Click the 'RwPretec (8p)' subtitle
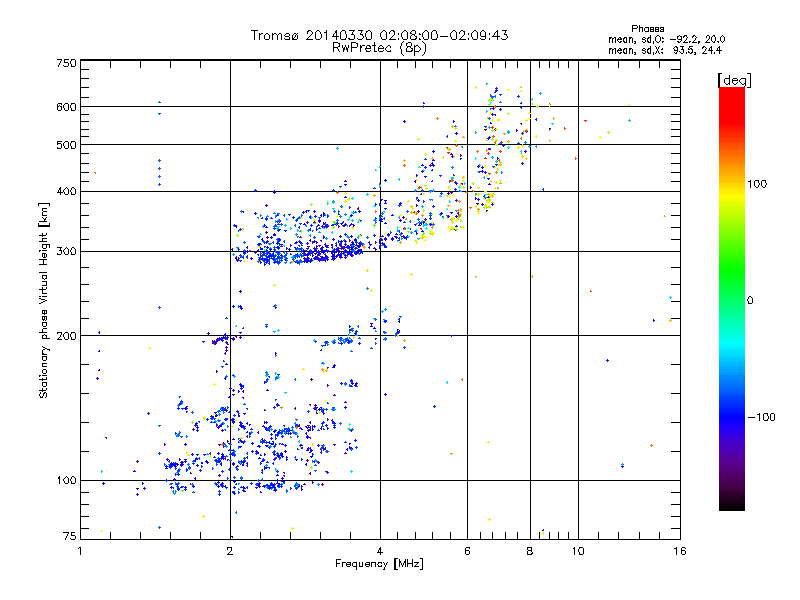Image resolution: width=800 pixels, height=600 pixels. point(379,48)
